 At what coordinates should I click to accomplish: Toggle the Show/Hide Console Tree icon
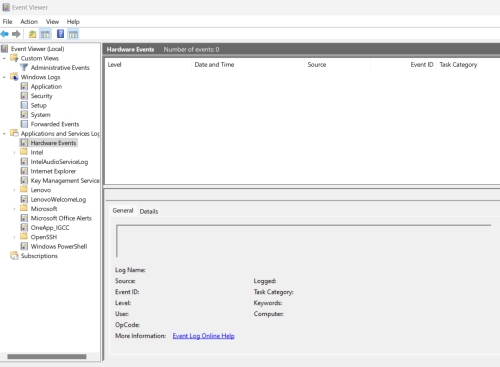(x=45, y=34)
